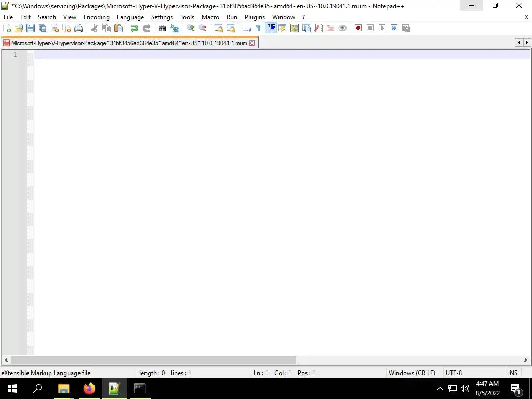The image size is (532, 399).
Task: Click the Redo arrow icon
Action: (x=146, y=28)
